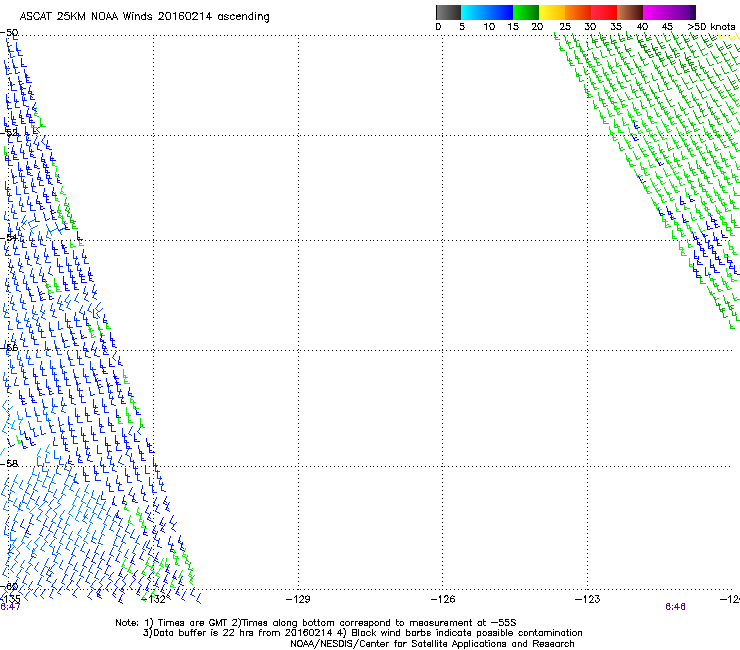Click the red 30-35 knots color band
This screenshot has height=650, width=740.
click(x=604, y=12)
